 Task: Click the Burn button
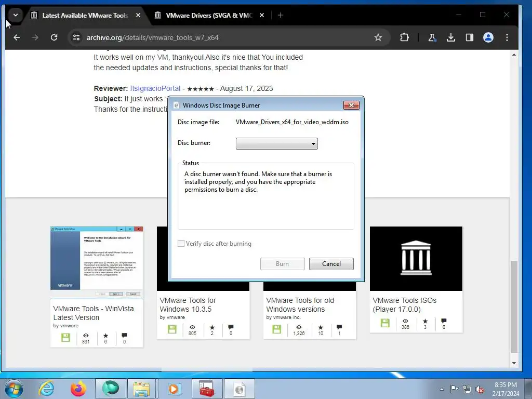tap(282, 263)
